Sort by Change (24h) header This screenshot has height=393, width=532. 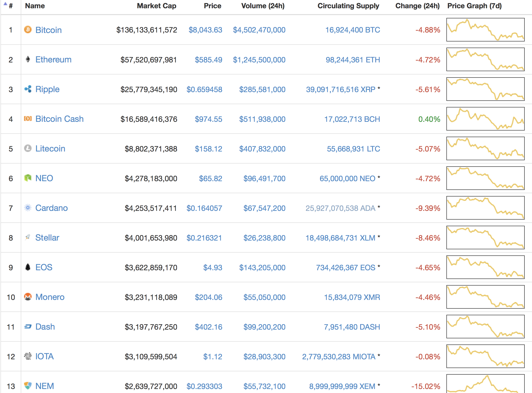[417, 6]
